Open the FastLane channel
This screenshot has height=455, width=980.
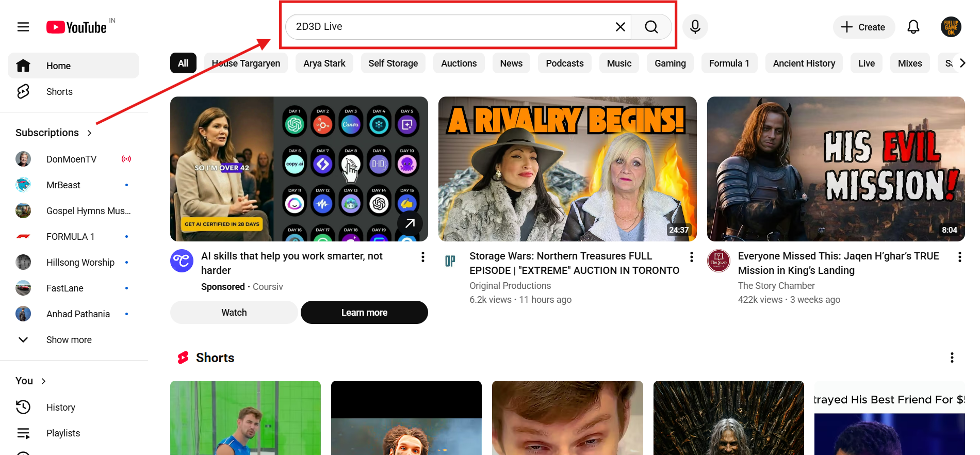point(73,288)
